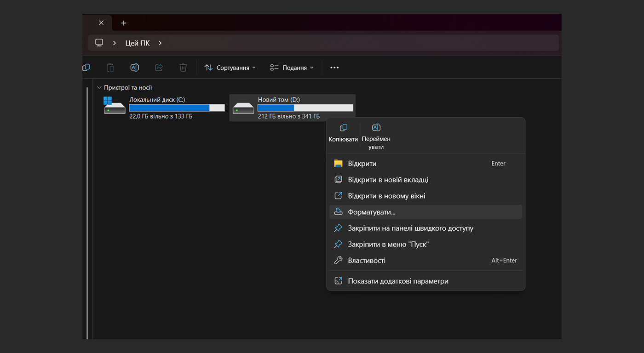
Task: Click the Пристрої та носії header text
Action: click(128, 87)
